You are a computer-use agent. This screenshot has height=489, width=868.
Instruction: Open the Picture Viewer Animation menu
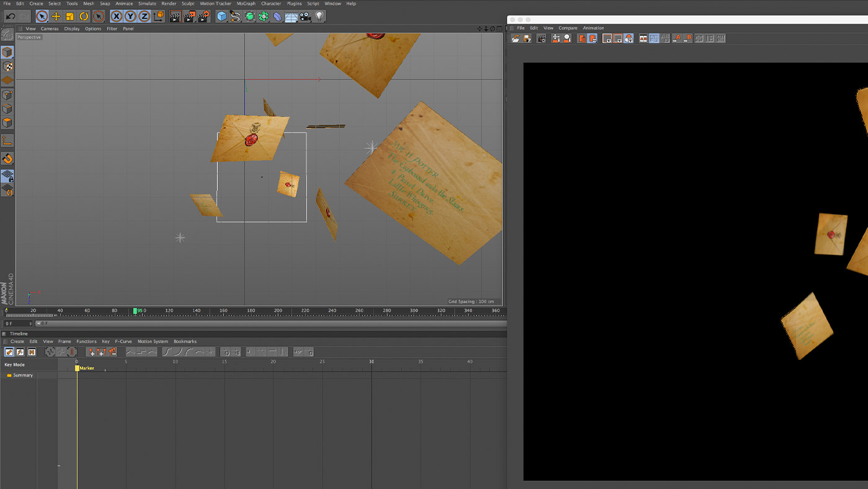click(593, 28)
